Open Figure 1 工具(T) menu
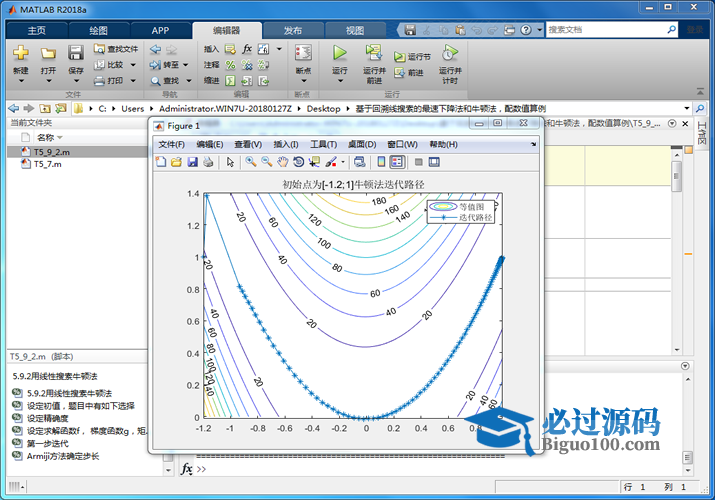This screenshot has height=500, width=715. pos(323,144)
